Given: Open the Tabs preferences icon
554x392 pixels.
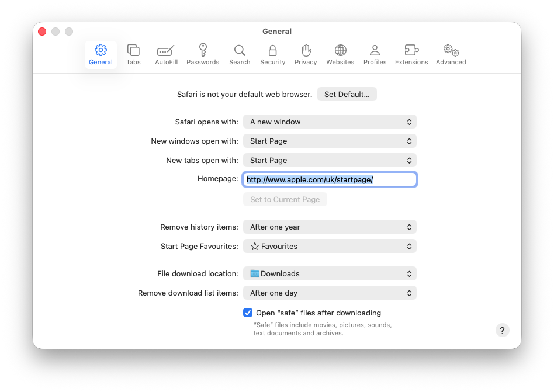Looking at the screenshot, I should 134,50.
